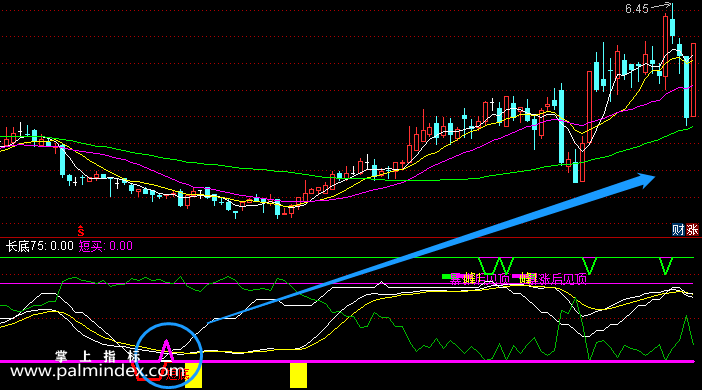Select the last green V marker
702x390 pixels.
(x=666, y=266)
